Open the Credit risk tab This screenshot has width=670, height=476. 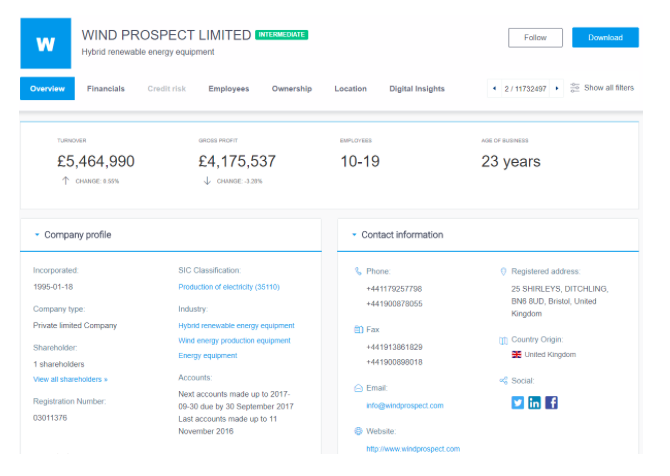pyautogui.click(x=167, y=88)
